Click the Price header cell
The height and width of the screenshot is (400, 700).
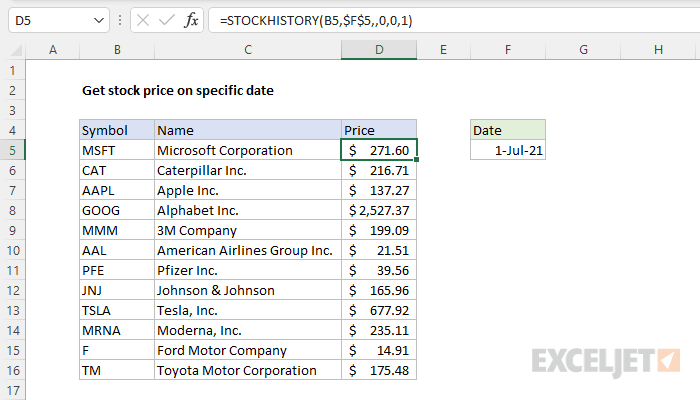pyautogui.click(x=379, y=130)
